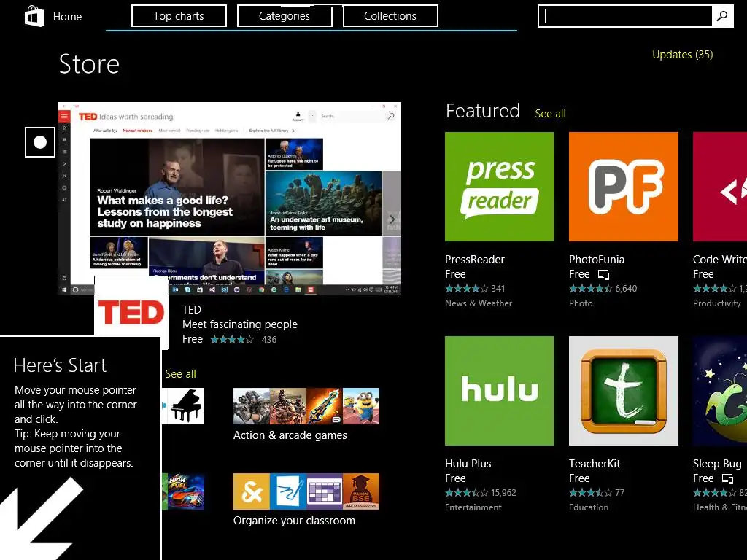747x560 pixels.
Task: Click See all next to Featured
Action: pos(550,114)
